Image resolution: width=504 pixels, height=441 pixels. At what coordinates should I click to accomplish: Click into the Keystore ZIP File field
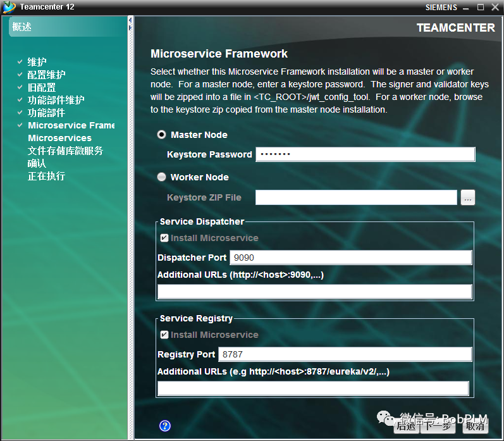click(x=356, y=197)
